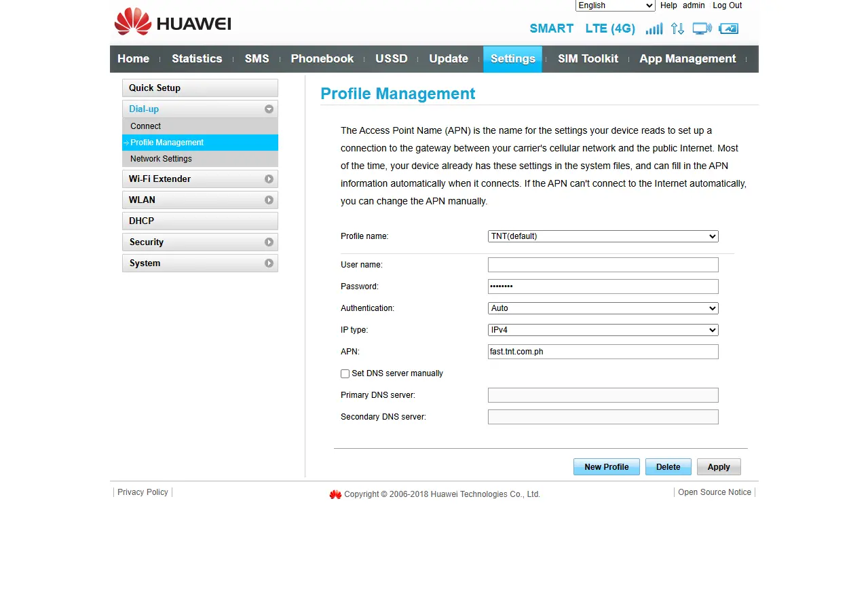The image size is (868, 607).
Task: Expand the System section arrow
Action: 269,263
